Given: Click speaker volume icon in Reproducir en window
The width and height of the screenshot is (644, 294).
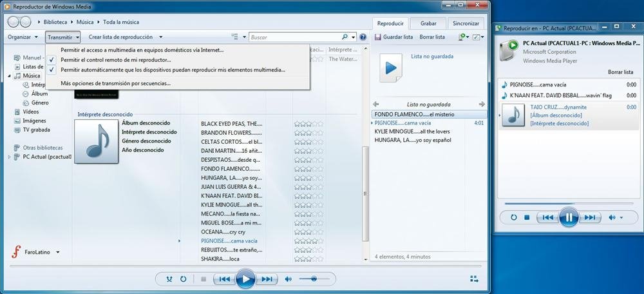Looking at the screenshot, I should click(x=612, y=217).
